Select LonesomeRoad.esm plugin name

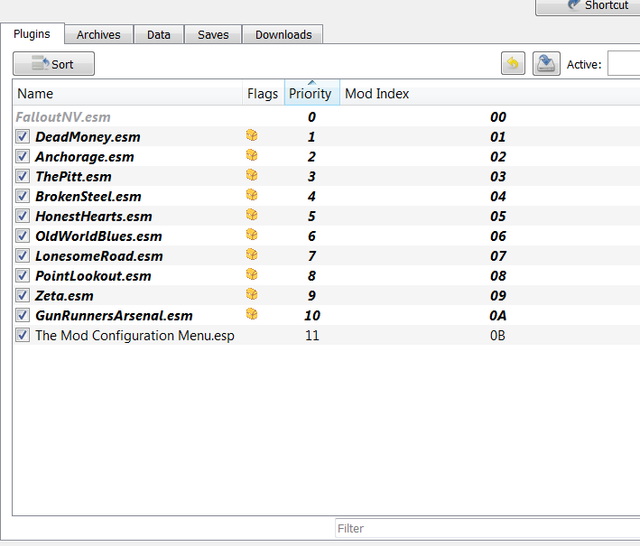point(99,256)
